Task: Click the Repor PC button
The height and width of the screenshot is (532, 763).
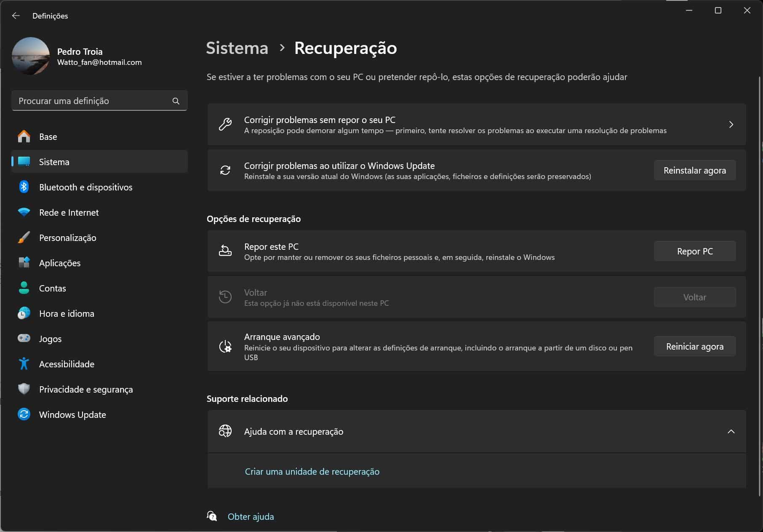Action: [x=694, y=251]
